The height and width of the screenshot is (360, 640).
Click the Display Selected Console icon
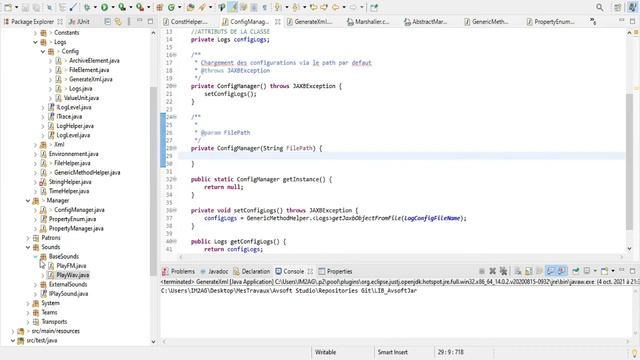[x=587, y=271]
